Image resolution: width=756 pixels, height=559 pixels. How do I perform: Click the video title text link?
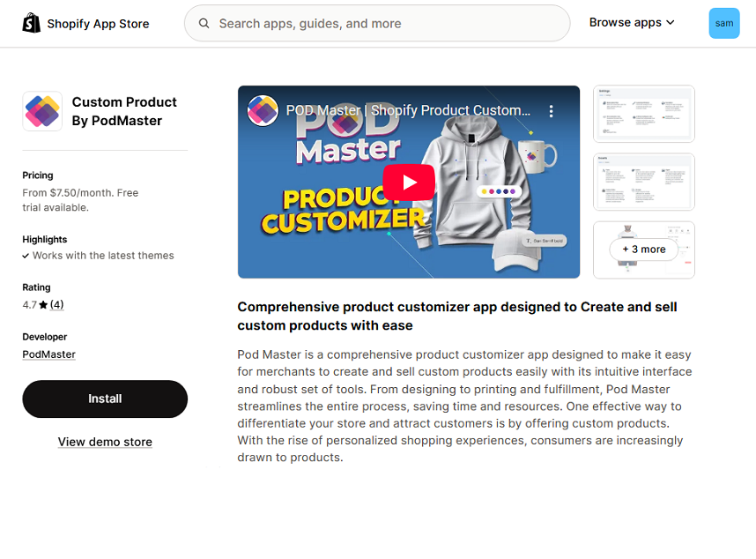tap(409, 111)
